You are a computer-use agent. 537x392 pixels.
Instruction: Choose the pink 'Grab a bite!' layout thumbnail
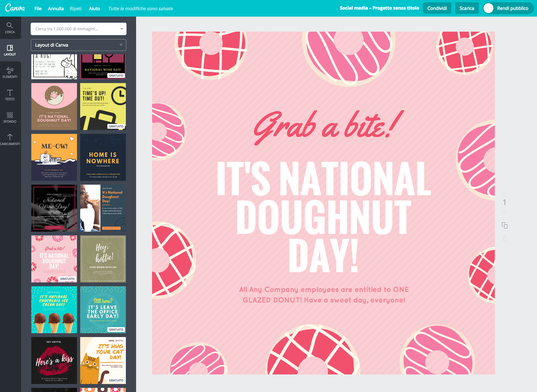[x=54, y=259]
